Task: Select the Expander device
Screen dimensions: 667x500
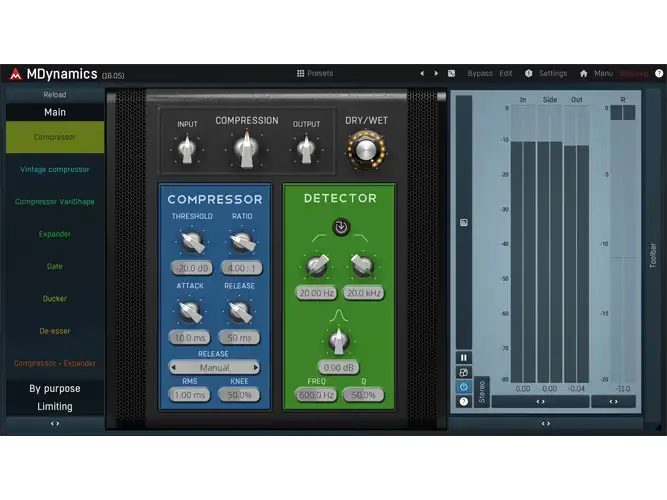Action: pos(55,234)
